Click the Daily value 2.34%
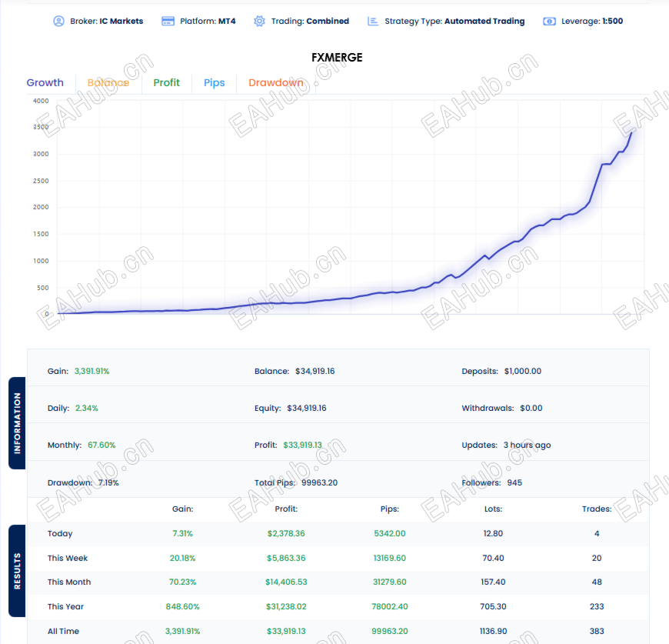 87,408
